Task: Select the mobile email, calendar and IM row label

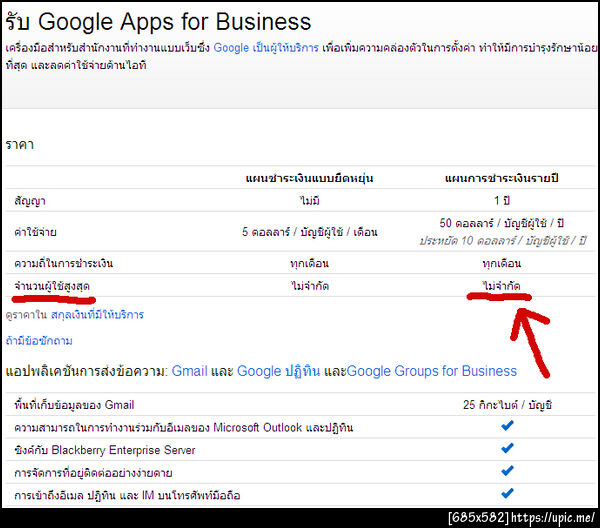Action: click(x=127, y=495)
